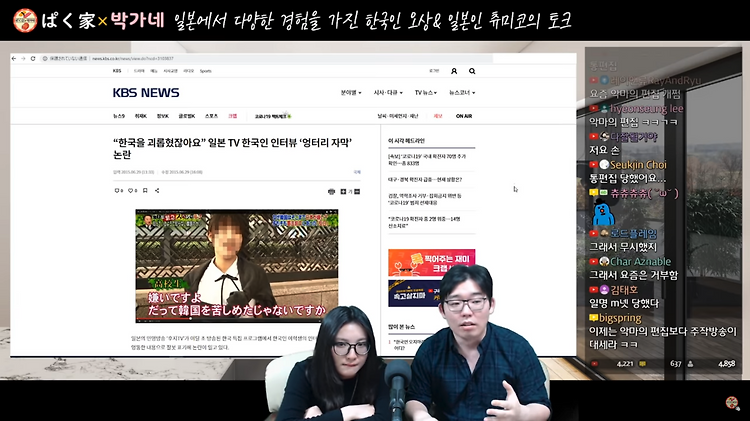Click the heart like icon under the headline
This screenshot has height=421, width=750.
132,190
